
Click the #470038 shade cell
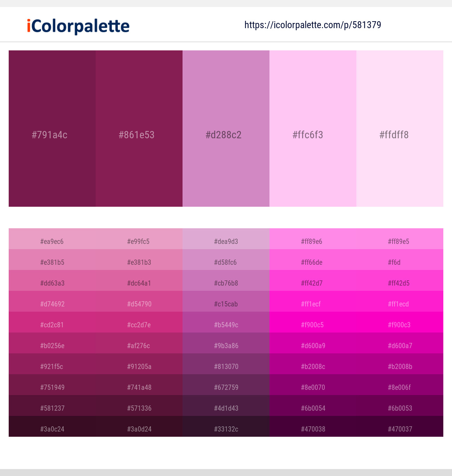point(312,429)
